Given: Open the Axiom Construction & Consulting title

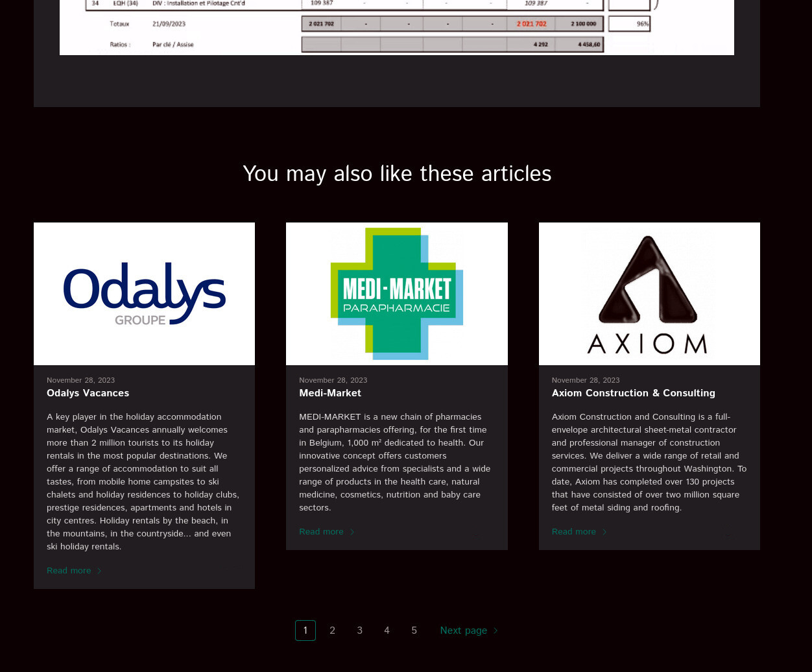Looking at the screenshot, I should tap(634, 393).
